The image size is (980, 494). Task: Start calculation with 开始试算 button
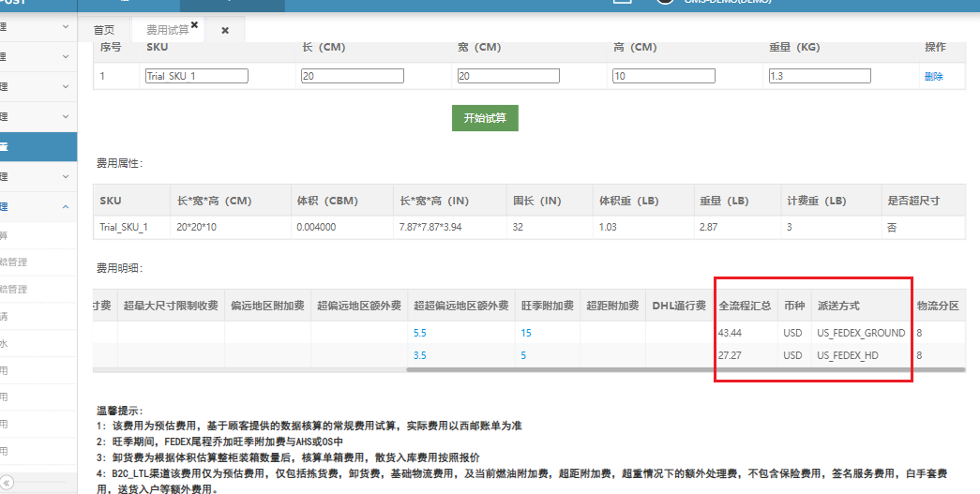point(485,118)
